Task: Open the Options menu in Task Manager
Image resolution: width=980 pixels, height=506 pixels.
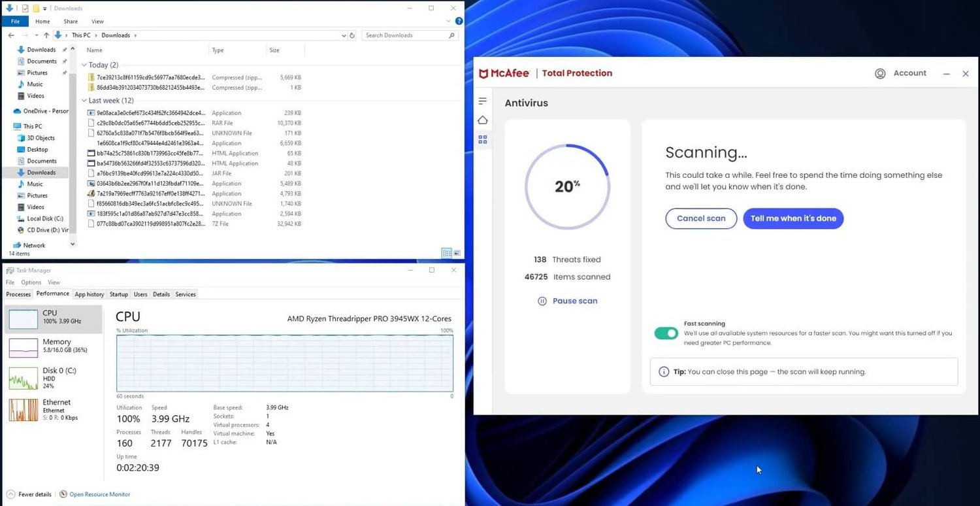Action: 31,282
